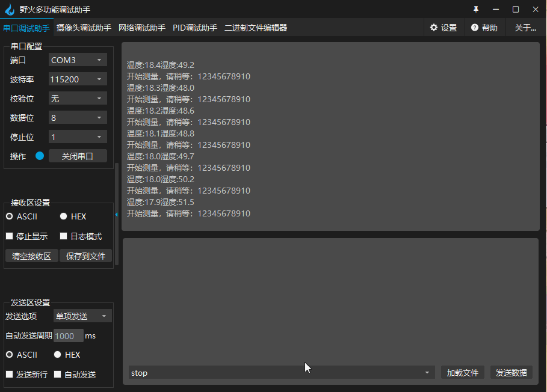The height and width of the screenshot is (392, 547).
Task: Select HEX display in 接收区设置
Action: point(63,216)
